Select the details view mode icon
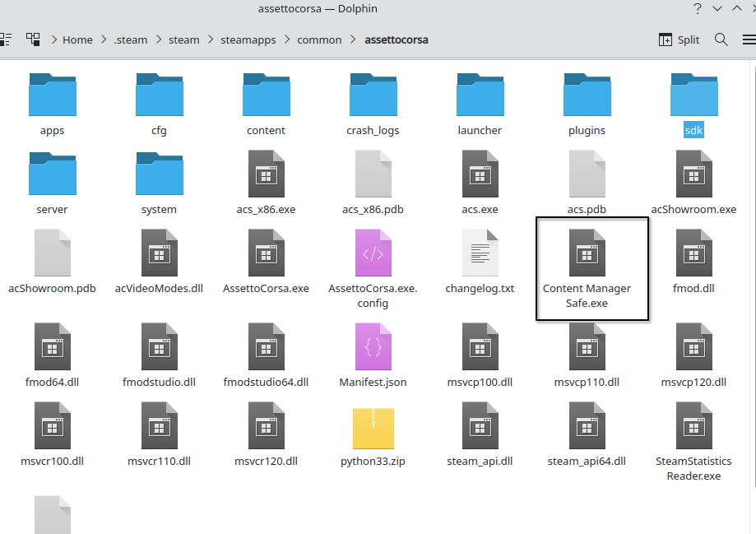This screenshot has width=756, height=534. [33, 39]
